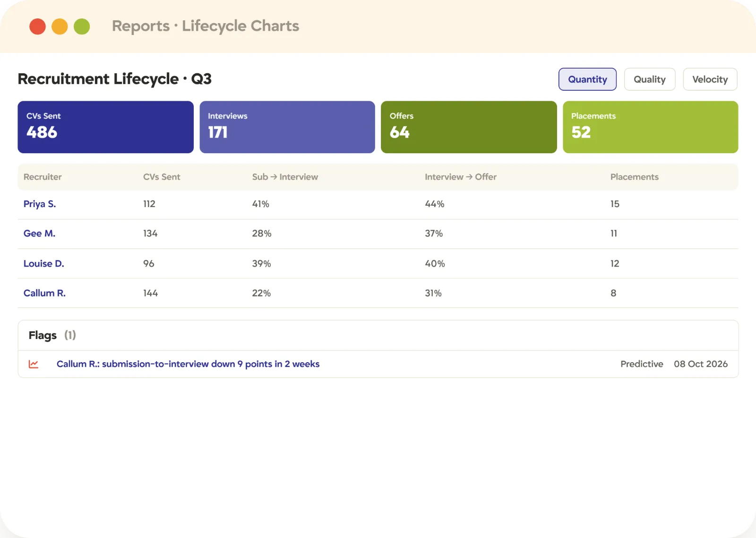Open the Placements 52 card
Image resolution: width=756 pixels, height=538 pixels.
pos(651,127)
